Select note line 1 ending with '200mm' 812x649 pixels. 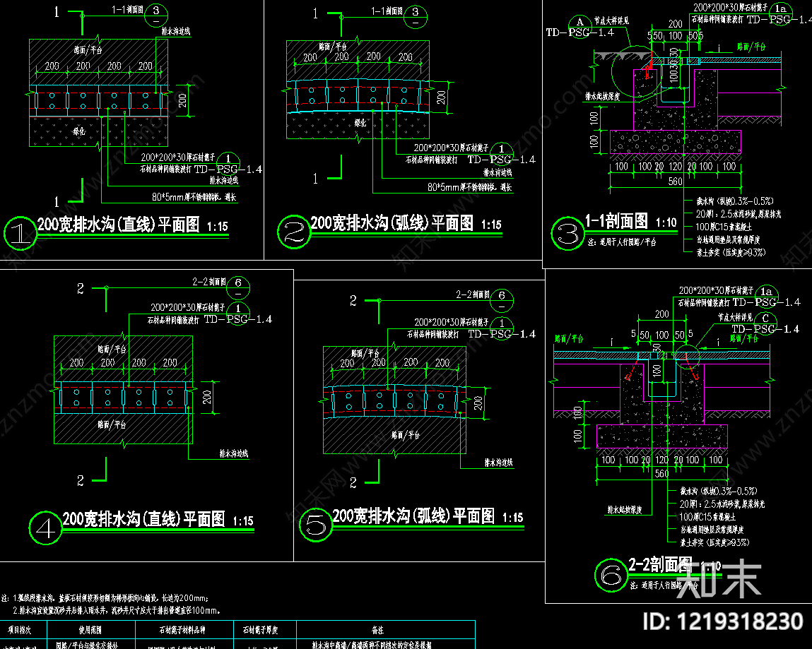tap(105, 598)
